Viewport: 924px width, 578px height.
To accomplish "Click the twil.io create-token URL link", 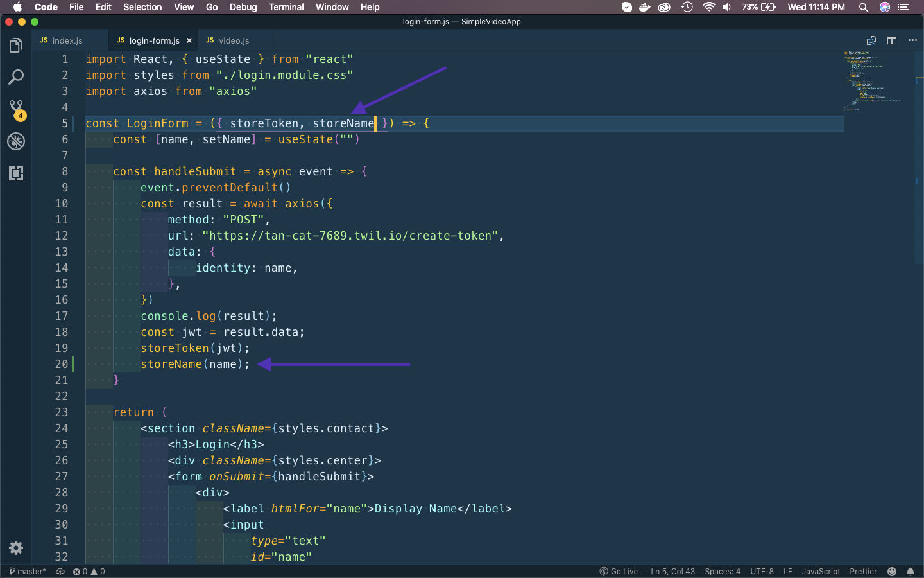I will click(x=350, y=236).
